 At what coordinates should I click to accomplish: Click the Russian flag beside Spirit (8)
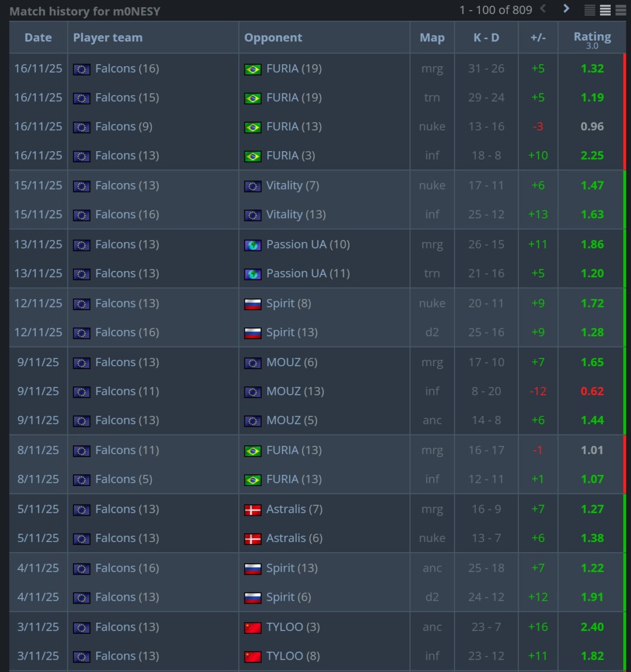click(x=253, y=304)
